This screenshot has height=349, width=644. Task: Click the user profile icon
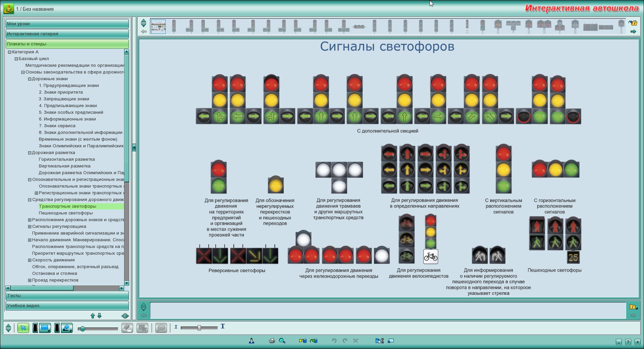[252, 341]
